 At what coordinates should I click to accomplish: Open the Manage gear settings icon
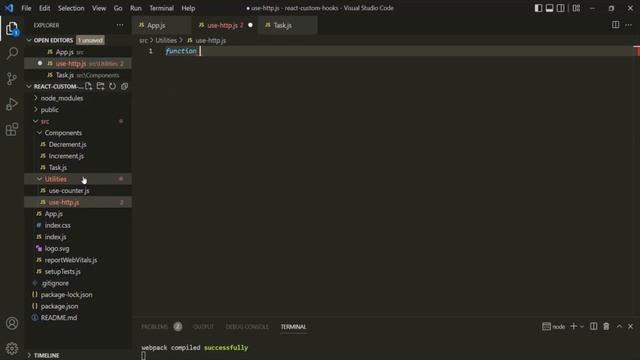click(12, 348)
